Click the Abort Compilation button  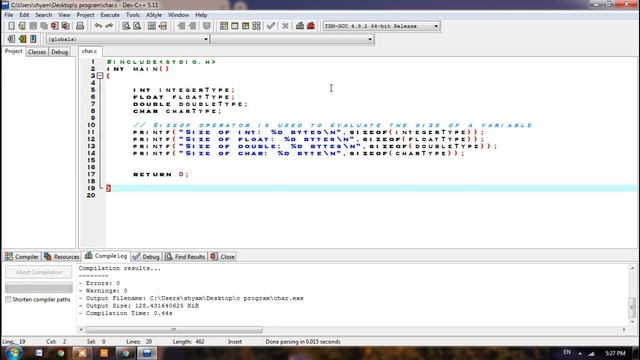[39, 272]
